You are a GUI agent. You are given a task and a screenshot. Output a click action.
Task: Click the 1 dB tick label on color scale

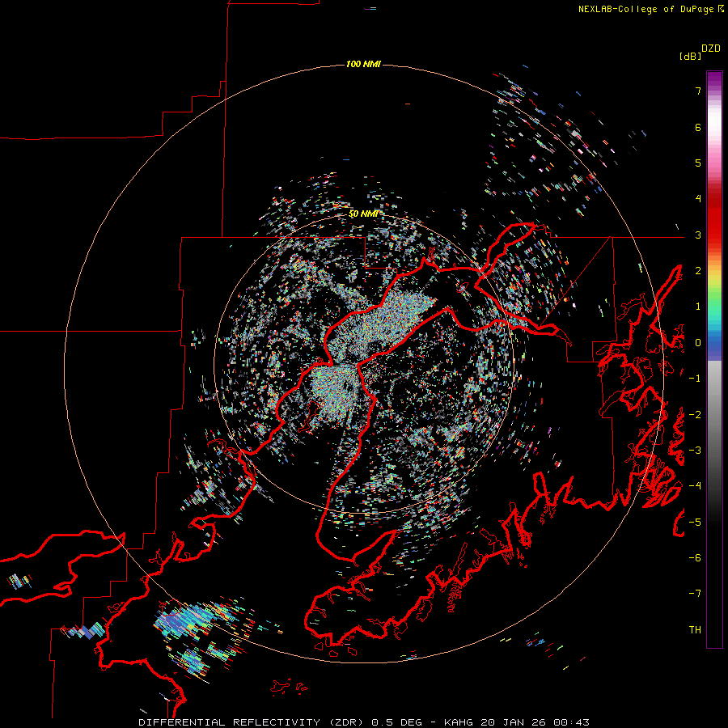coord(698,307)
